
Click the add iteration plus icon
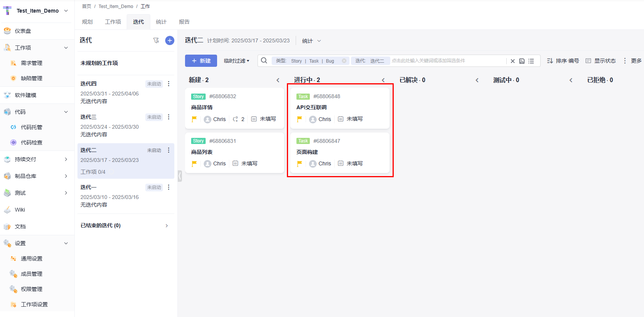[x=170, y=40]
